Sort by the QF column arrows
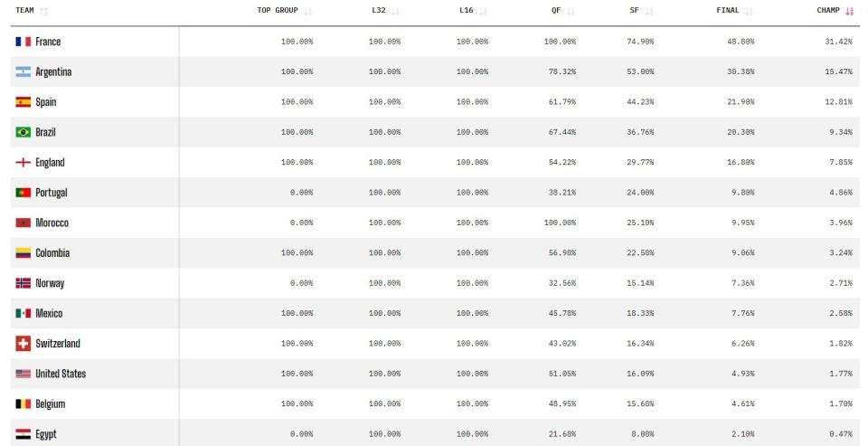Image resolution: width=868 pixels, height=446 pixels. [x=571, y=11]
